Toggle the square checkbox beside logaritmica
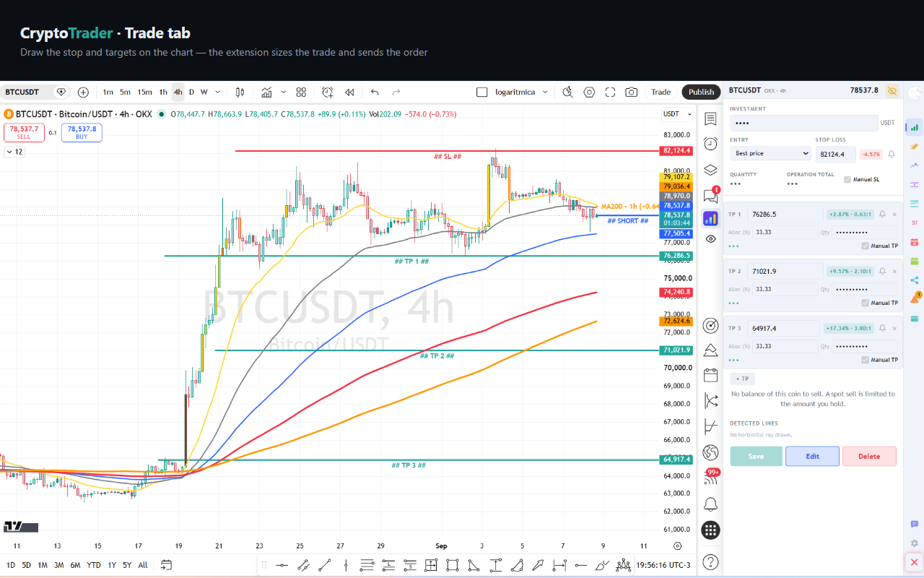924x578 pixels. [x=482, y=92]
